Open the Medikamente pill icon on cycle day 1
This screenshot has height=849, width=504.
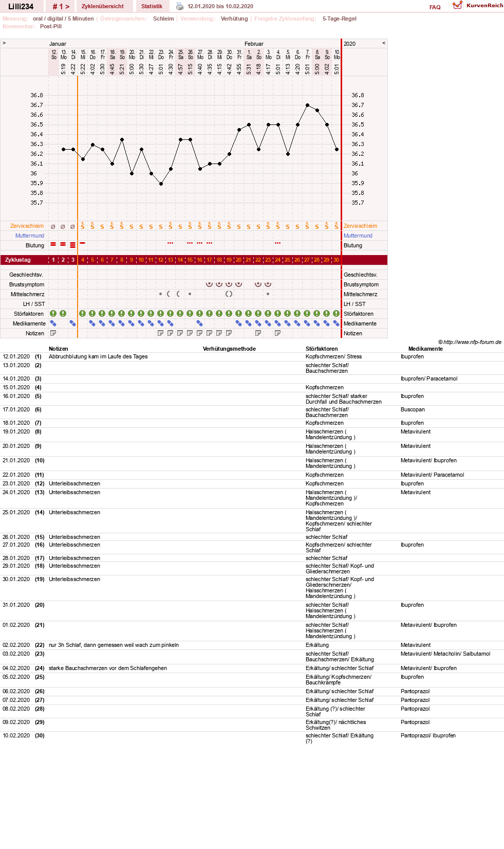click(x=53, y=323)
